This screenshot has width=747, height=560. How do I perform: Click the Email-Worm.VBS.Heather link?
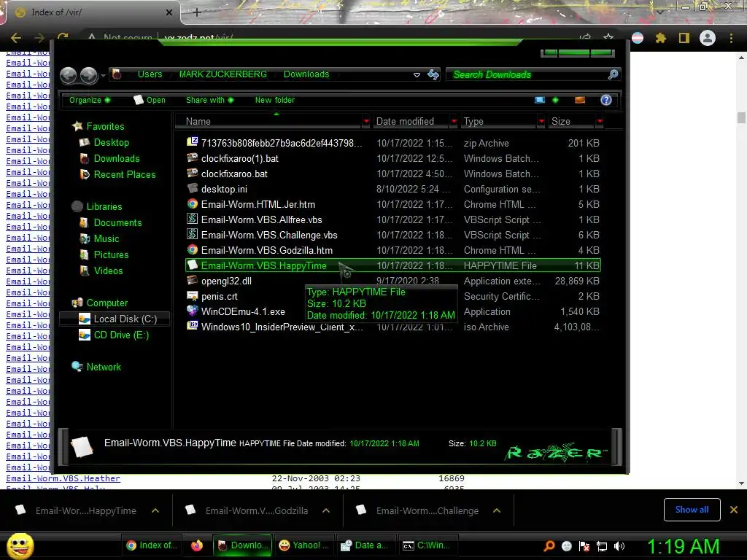click(63, 478)
